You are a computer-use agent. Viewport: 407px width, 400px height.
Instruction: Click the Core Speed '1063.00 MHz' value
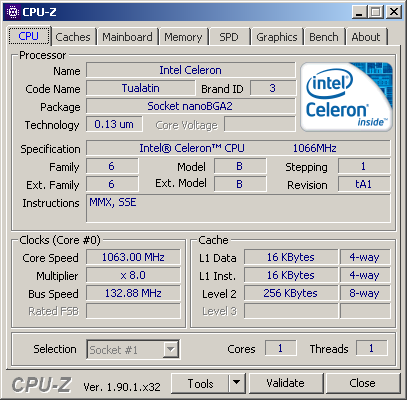click(133, 257)
